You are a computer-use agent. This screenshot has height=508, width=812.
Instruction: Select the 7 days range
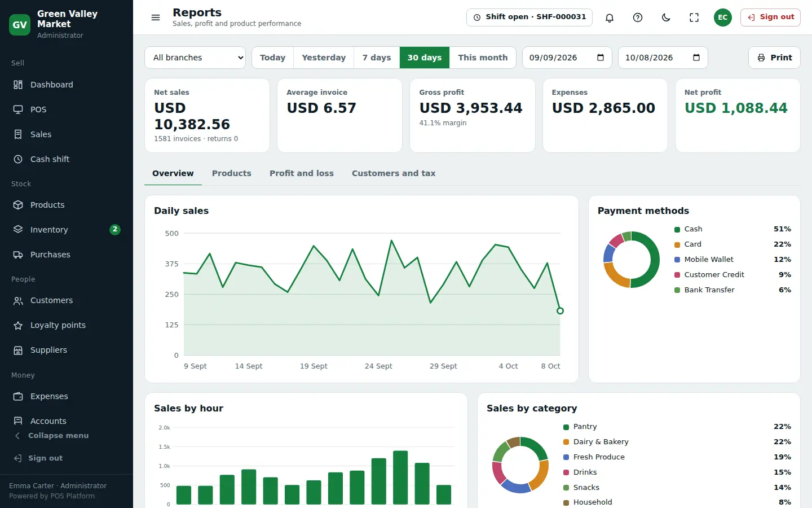[377, 58]
